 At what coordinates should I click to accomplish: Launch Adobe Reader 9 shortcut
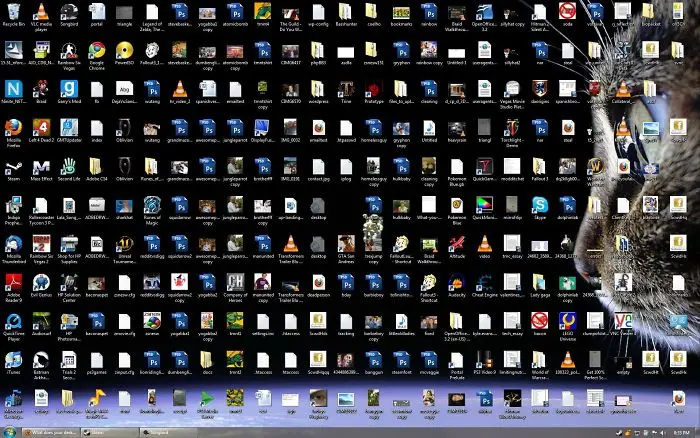coord(14,281)
